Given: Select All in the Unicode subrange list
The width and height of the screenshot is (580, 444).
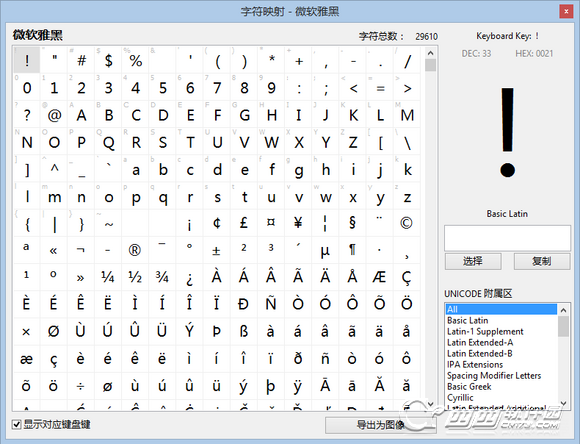Looking at the screenshot, I should point(501,309).
